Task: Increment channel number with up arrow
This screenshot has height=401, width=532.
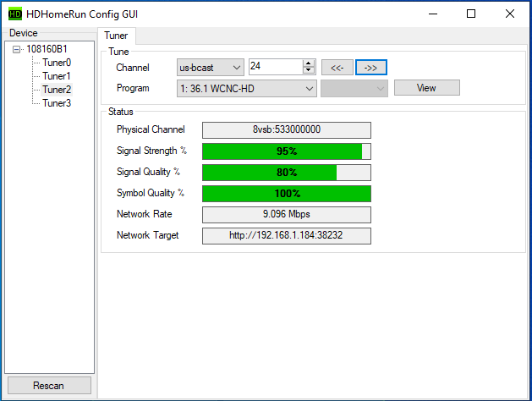Action: coord(309,63)
